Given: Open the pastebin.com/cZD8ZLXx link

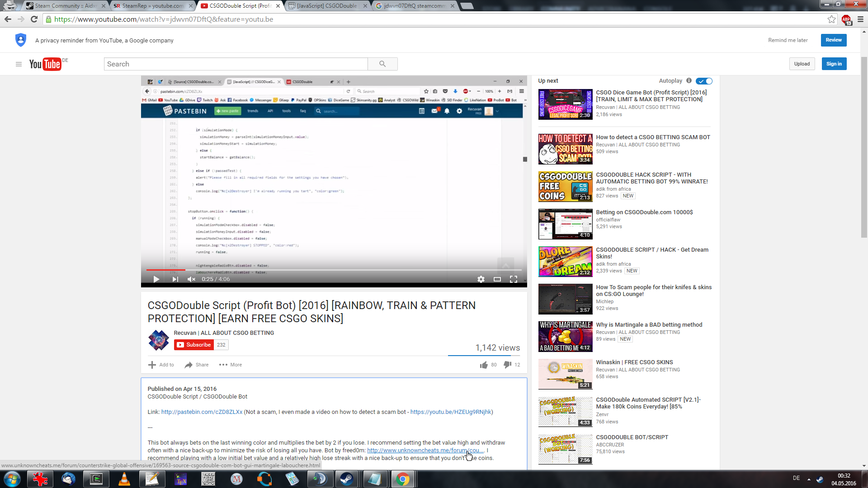Looking at the screenshot, I should pos(202,412).
